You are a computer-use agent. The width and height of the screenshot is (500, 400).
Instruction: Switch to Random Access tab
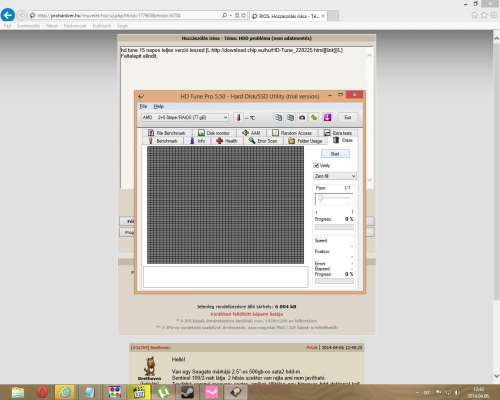292,133
